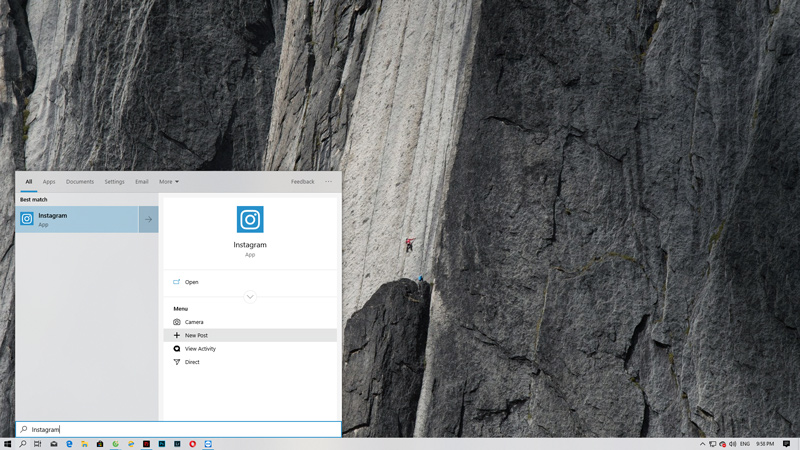Select the Settings search filter tab
This screenshot has height=450, width=800.
[x=115, y=182]
